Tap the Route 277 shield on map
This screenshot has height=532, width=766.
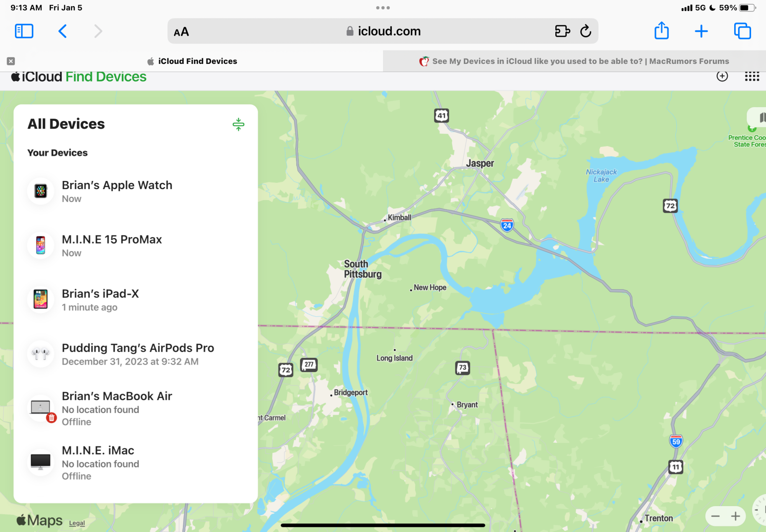click(x=309, y=365)
